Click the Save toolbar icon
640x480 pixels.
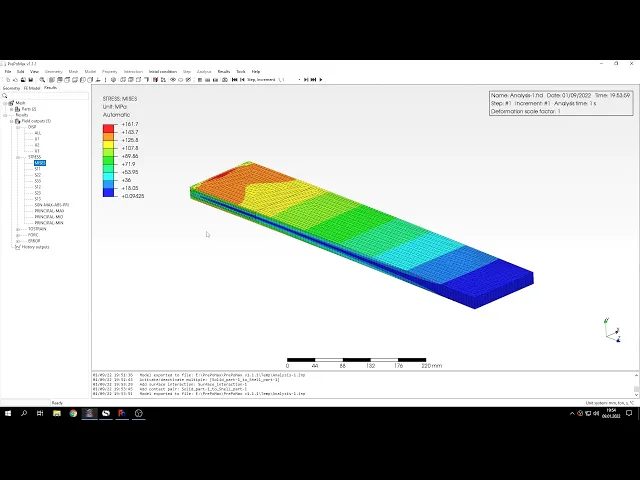[x=31, y=80]
